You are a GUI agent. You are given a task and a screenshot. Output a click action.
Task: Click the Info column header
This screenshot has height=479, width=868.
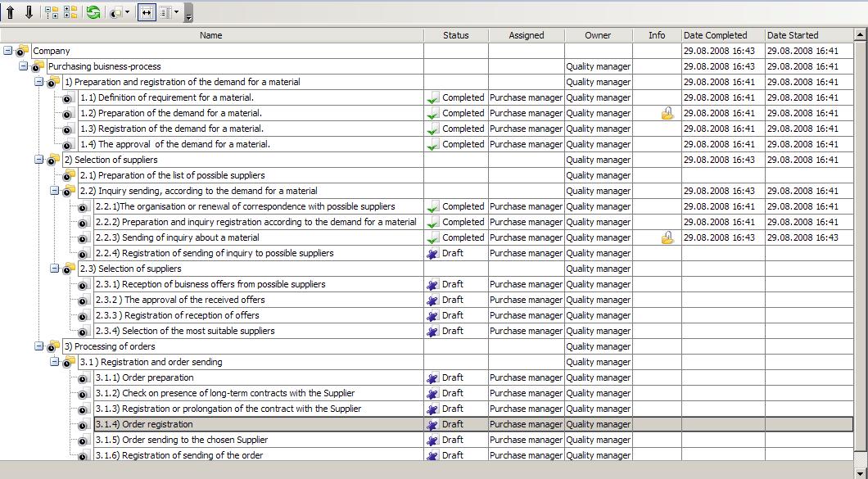(x=657, y=35)
